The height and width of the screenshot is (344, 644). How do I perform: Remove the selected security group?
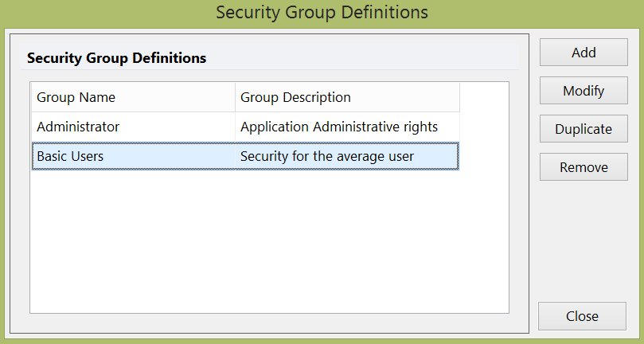click(584, 167)
